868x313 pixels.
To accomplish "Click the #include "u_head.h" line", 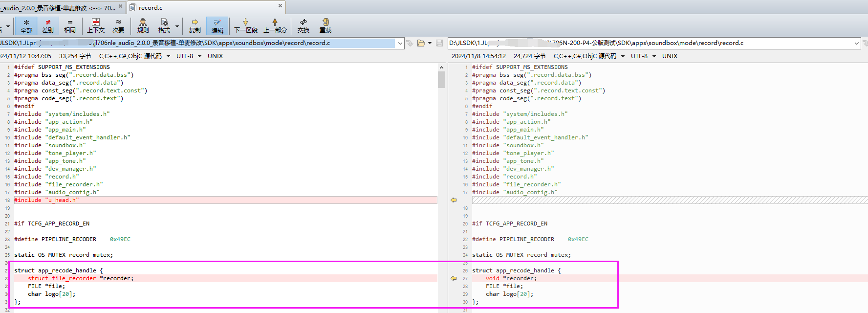I will [x=225, y=200].
